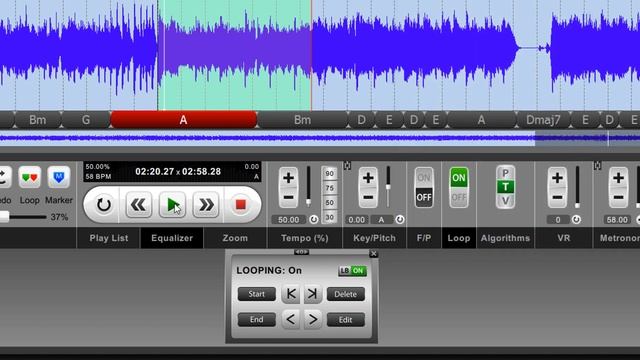This screenshot has width=640, height=360.
Task: Open the Zoom tab
Action: point(235,238)
